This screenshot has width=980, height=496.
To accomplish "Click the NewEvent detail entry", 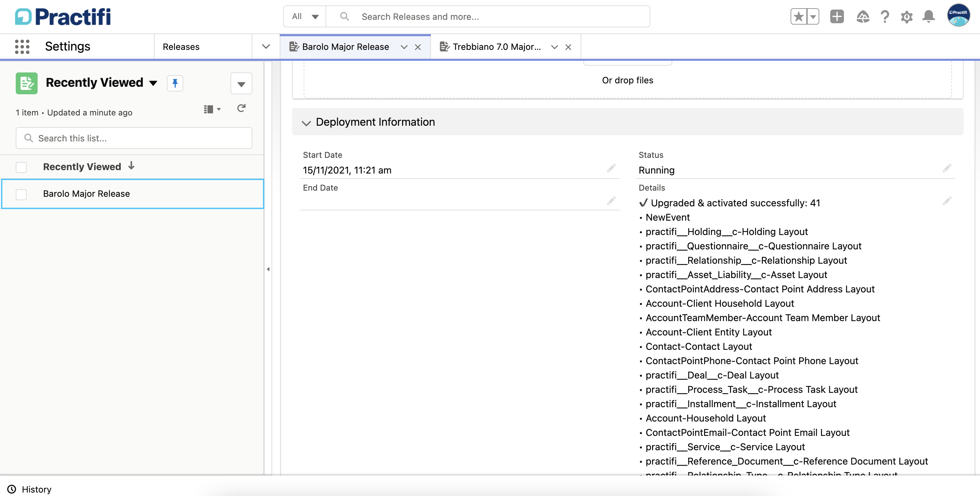I will tap(667, 217).
